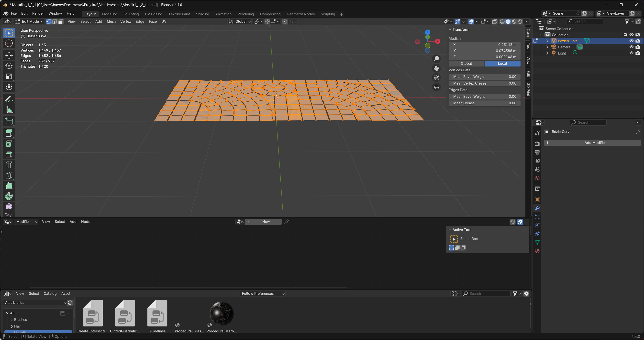Select the Move tool

(9, 55)
